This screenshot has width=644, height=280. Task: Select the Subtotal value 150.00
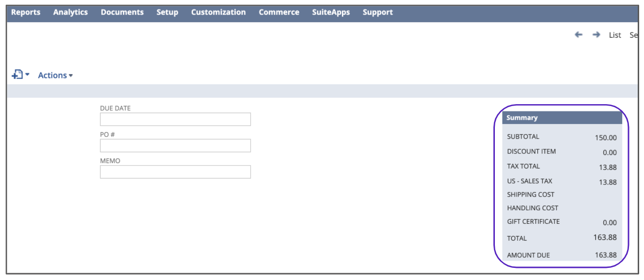tap(606, 138)
